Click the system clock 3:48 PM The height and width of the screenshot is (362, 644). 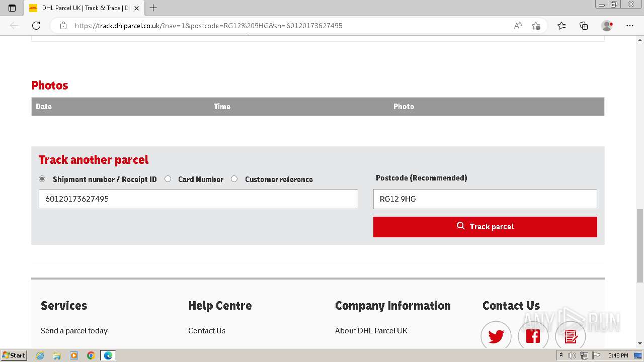point(618,355)
